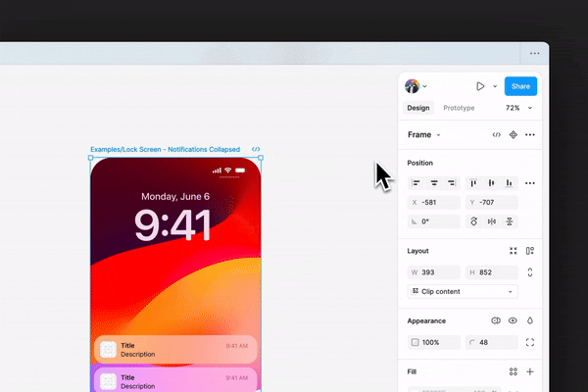Click the create component icon
Screen dimensions: 588x392
click(513, 134)
